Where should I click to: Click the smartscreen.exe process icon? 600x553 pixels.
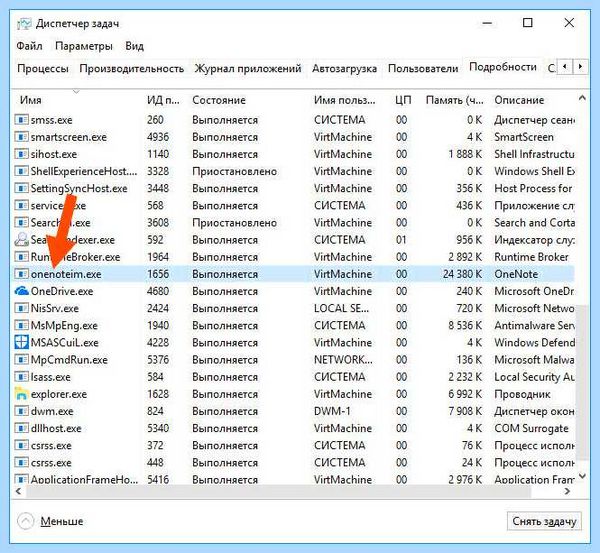pyautogui.click(x=21, y=137)
